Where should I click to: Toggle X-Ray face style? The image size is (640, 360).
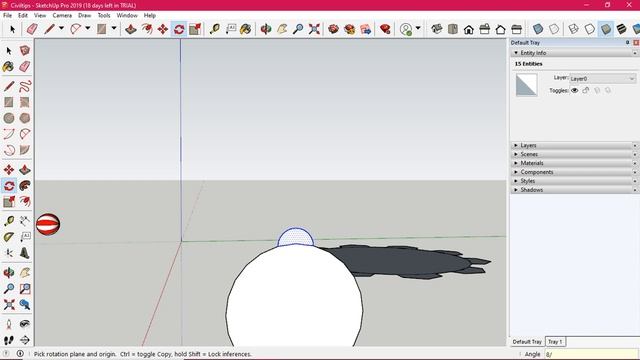(538, 29)
